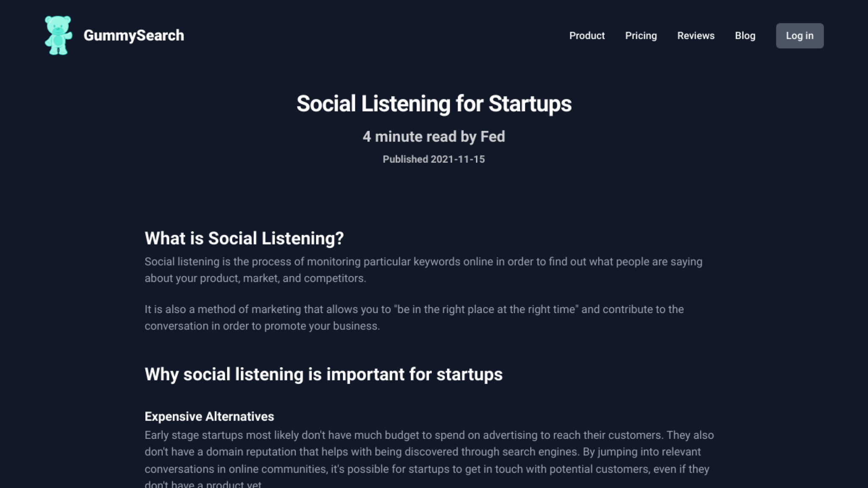This screenshot has height=488, width=868.
Task: Click the Expensive Alternatives subheading
Action: point(209,416)
